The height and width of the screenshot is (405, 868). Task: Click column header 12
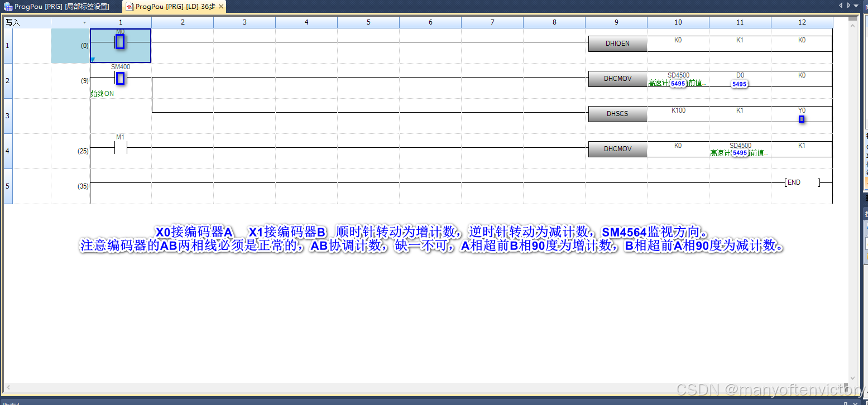click(x=802, y=22)
